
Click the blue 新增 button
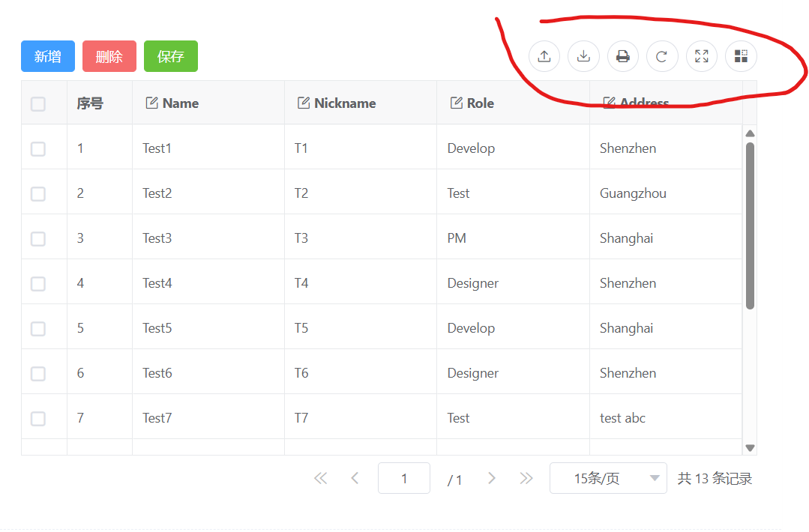48,56
